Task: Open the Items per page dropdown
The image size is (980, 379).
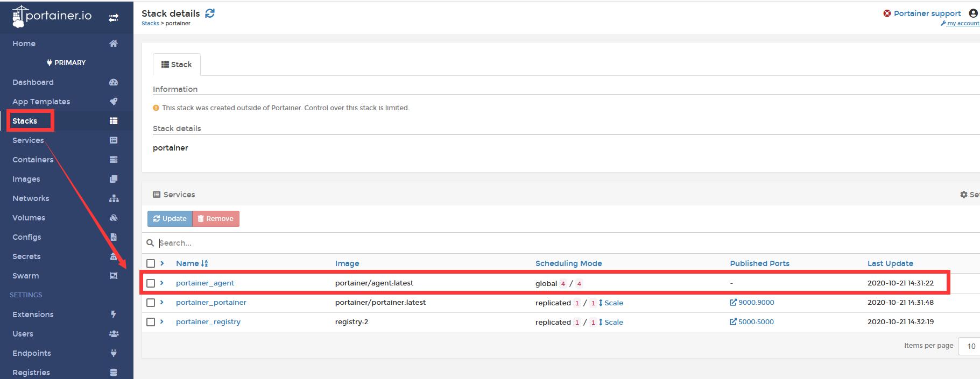Action: coord(969,346)
